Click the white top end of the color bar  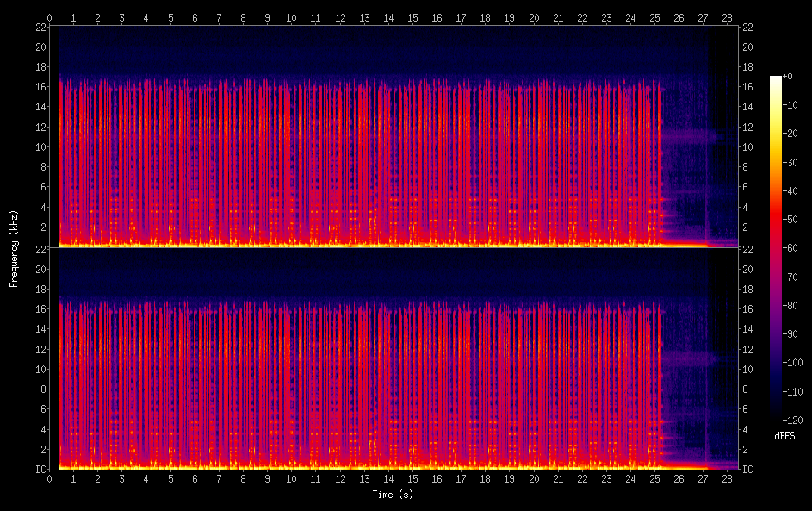[x=776, y=80]
